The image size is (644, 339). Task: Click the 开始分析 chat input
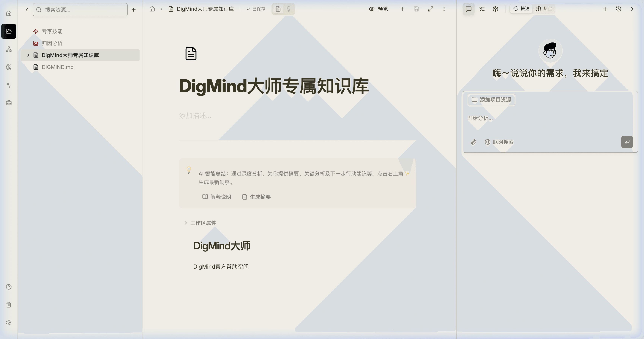[550, 118]
